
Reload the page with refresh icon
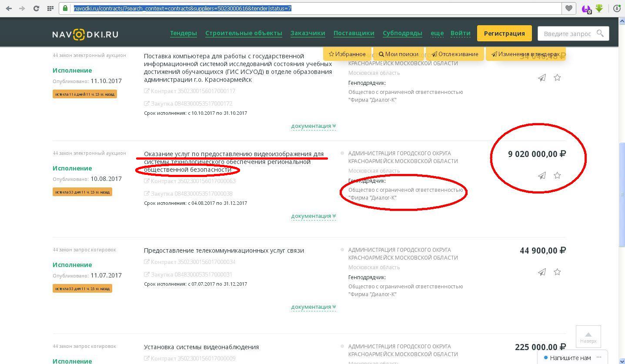point(37,8)
